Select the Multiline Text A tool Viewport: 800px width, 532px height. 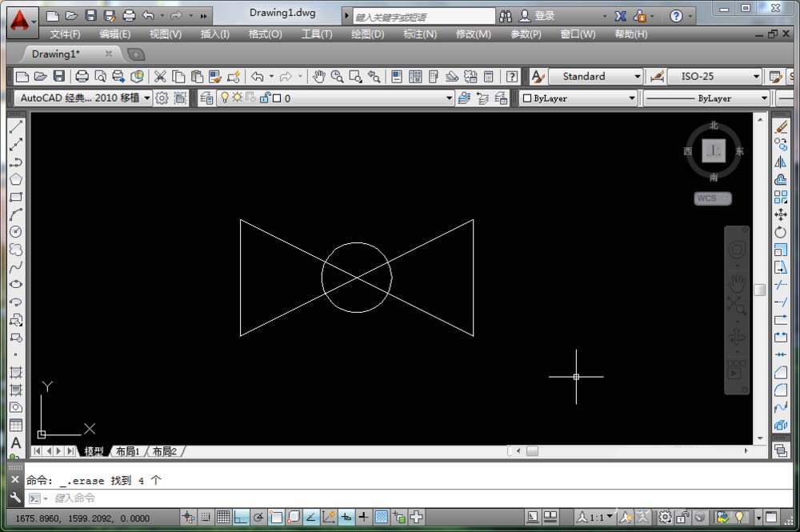click(16, 442)
